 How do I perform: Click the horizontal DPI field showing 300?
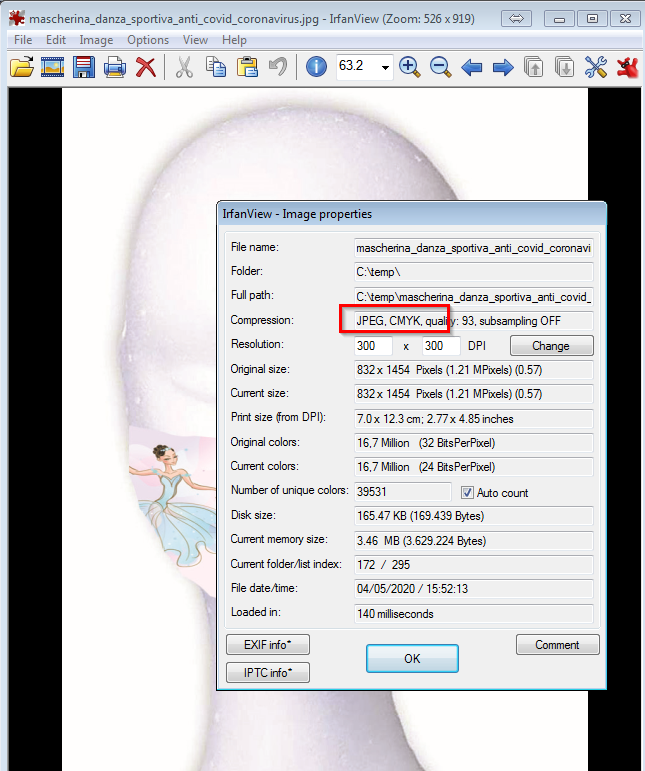(x=373, y=346)
